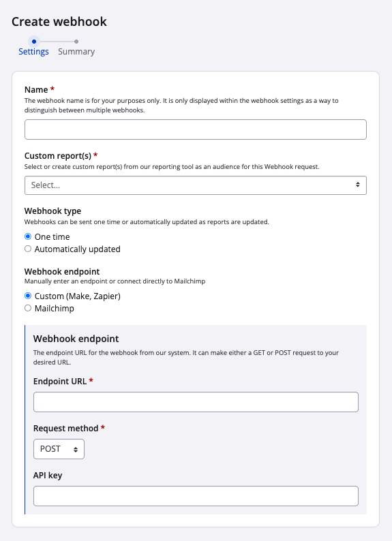
Task: Focus the webhook Name text field
Action: tap(195, 129)
